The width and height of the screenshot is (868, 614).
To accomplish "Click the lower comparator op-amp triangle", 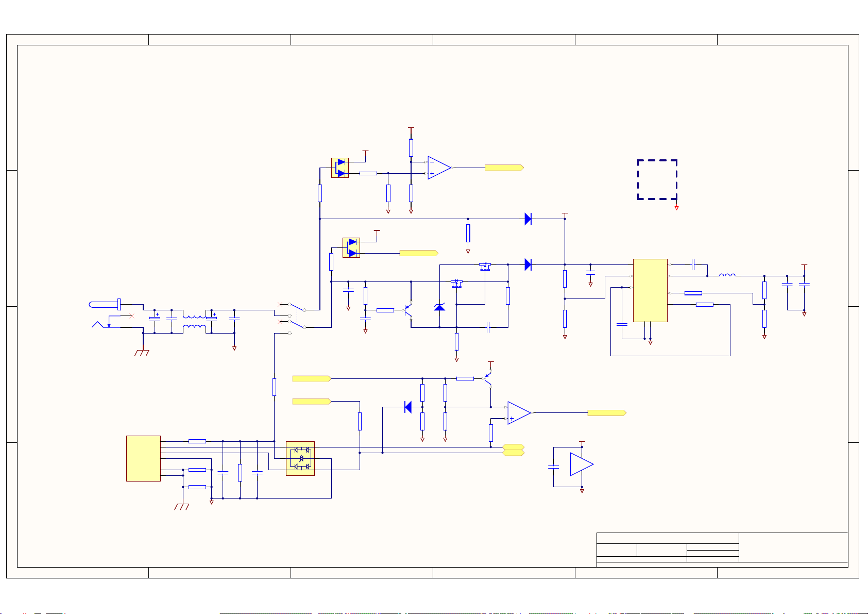I will click(x=519, y=413).
